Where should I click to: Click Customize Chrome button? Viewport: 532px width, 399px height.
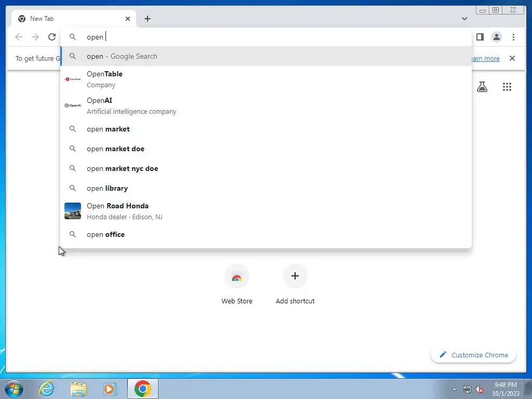click(x=474, y=355)
